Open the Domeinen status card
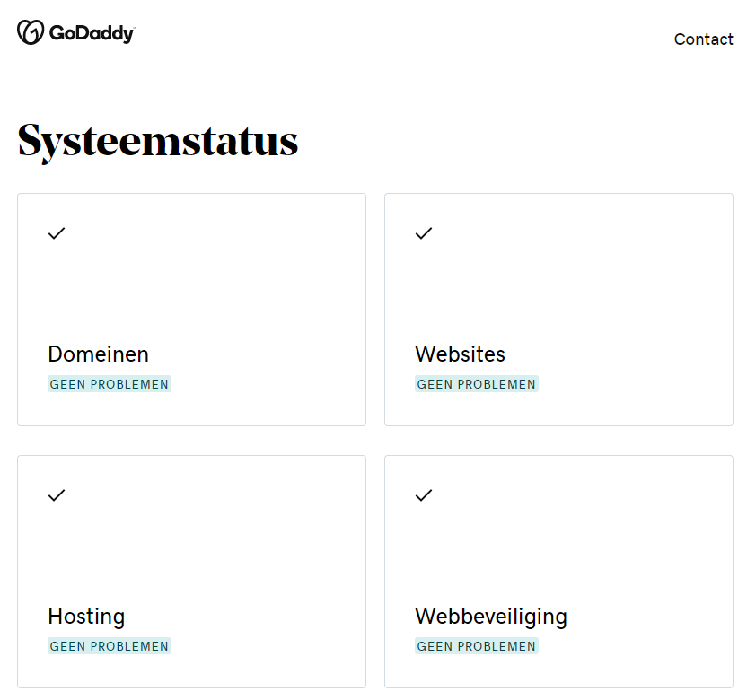Image resolution: width=747 pixels, height=700 pixels. [191, 309]
